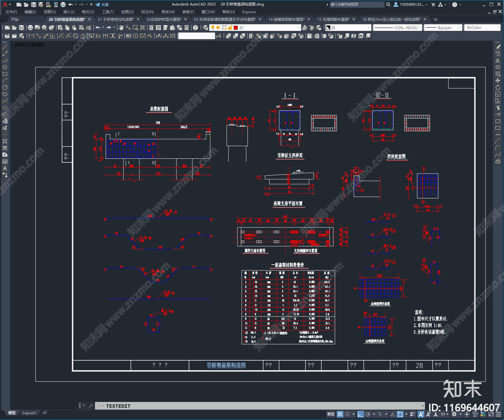Select the Rotate tool in modify toolbar
The image size is (504, 420).
[498, 87]
